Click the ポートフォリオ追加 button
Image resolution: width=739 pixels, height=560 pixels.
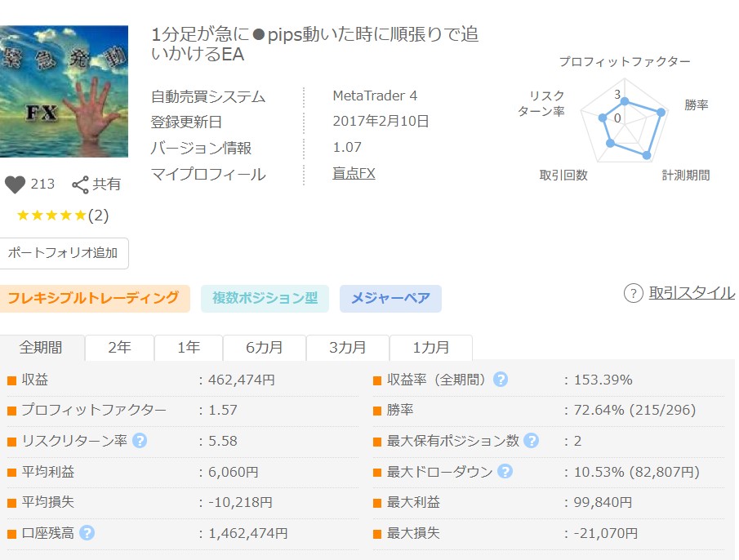point(63,253)
